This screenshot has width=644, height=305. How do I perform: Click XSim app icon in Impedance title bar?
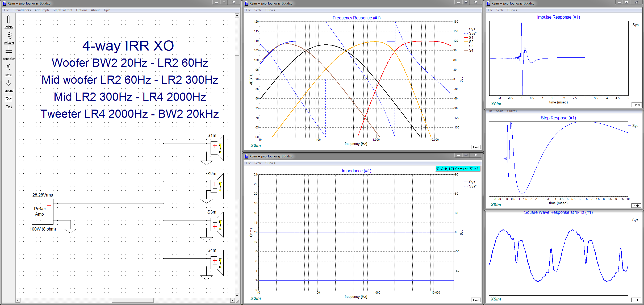[x=246, y=156]
